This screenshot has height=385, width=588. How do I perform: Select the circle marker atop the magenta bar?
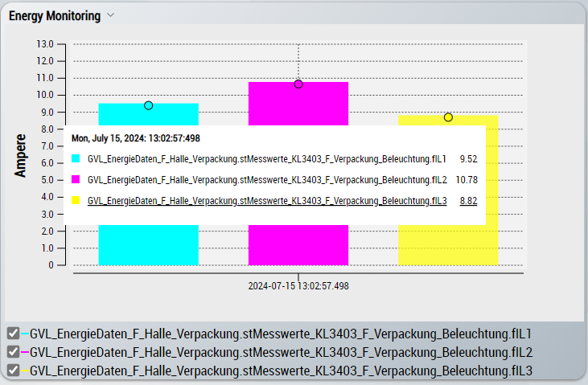(298, 84)
